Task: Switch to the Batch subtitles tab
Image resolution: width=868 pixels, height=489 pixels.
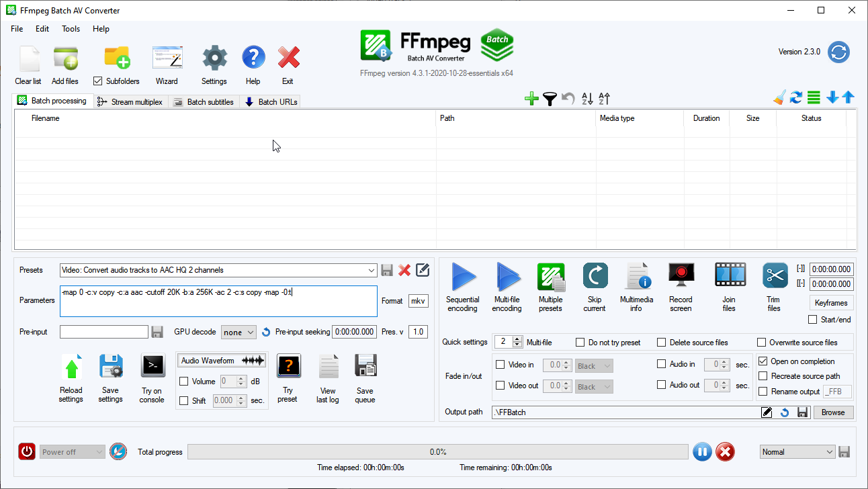Action: point(204,102)
